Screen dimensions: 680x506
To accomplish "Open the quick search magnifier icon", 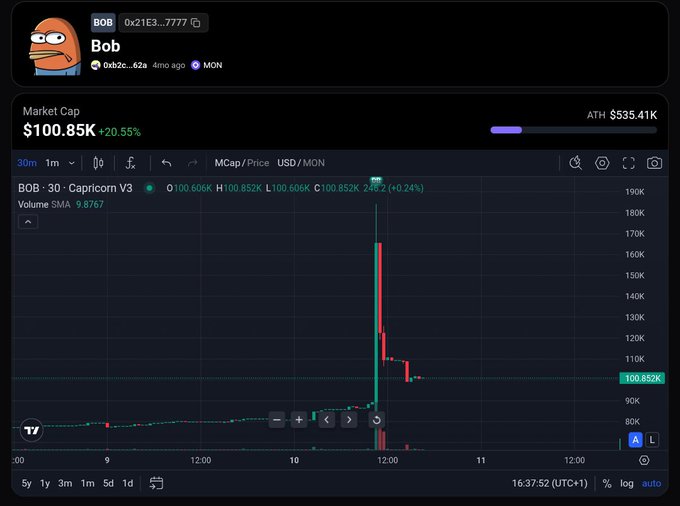I will (x=575, y=163).
